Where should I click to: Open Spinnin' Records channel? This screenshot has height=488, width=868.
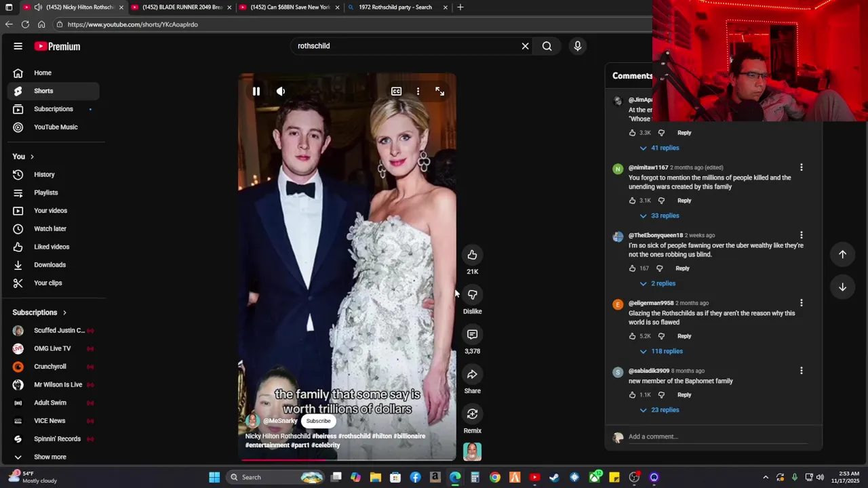[53, 439]
